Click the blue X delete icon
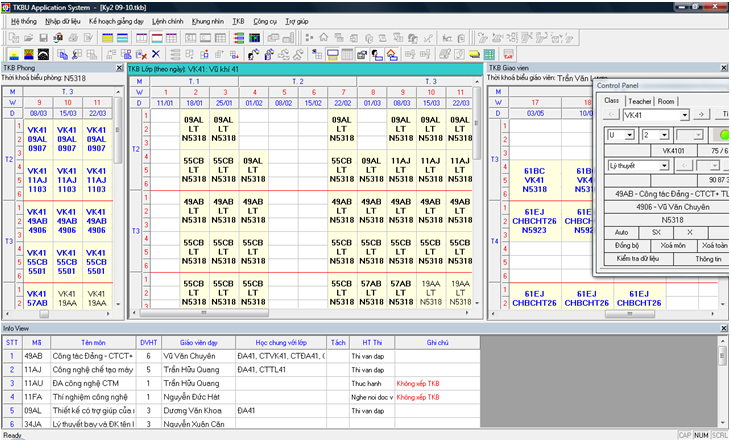 click(155, 53)
